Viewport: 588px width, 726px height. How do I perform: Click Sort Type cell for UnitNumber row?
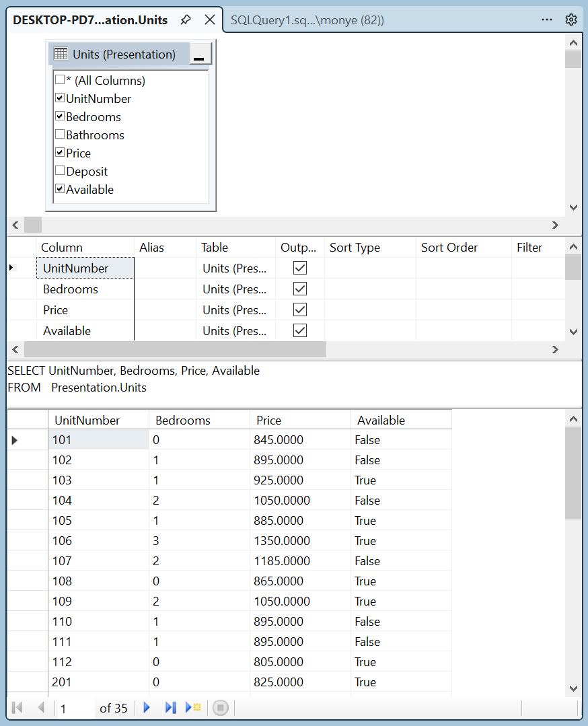371,268
